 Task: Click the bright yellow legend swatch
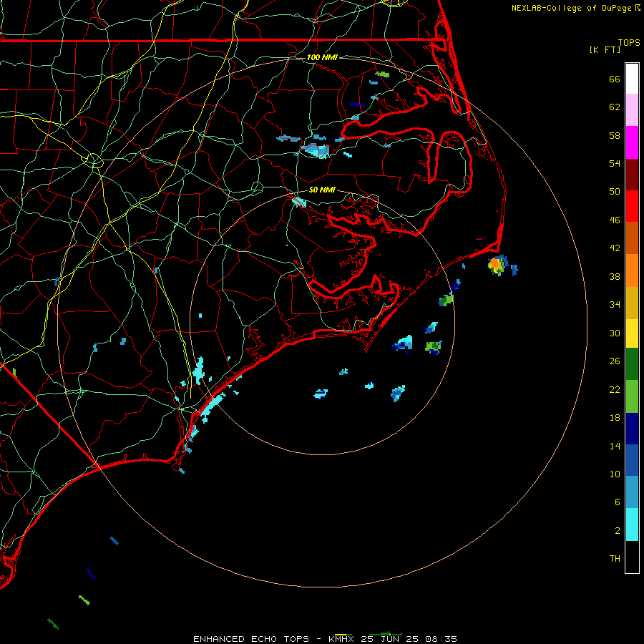pos(632,333)
